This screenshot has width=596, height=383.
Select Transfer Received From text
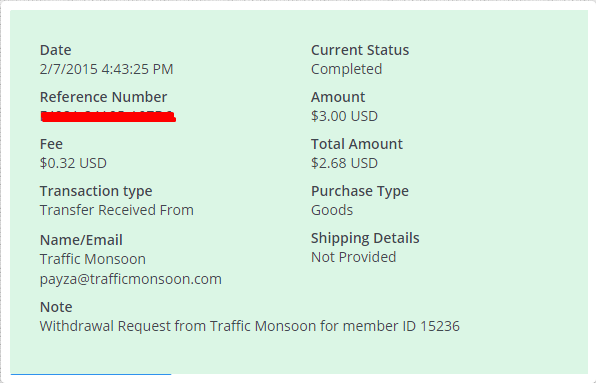click(x=117, y=210)
